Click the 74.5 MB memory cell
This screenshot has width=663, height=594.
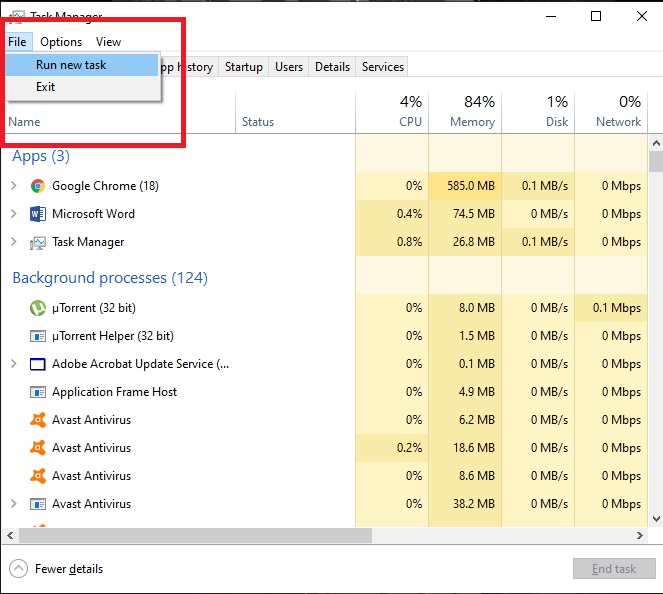465,214
